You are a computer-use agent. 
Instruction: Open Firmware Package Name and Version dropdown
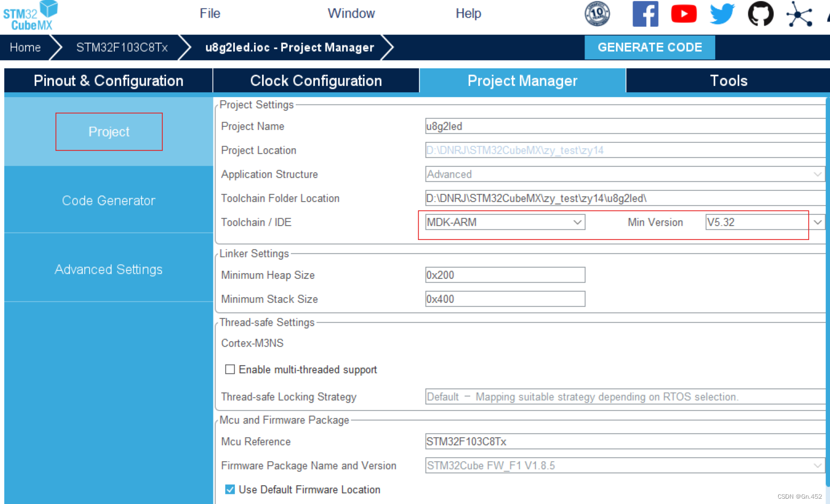[625, 466]
